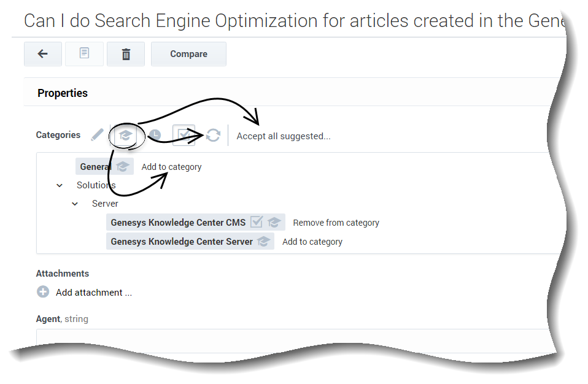The height and width of the screenshot is (384, 588).
Task: Select the General category tag
Action: (x=95, y=167)
